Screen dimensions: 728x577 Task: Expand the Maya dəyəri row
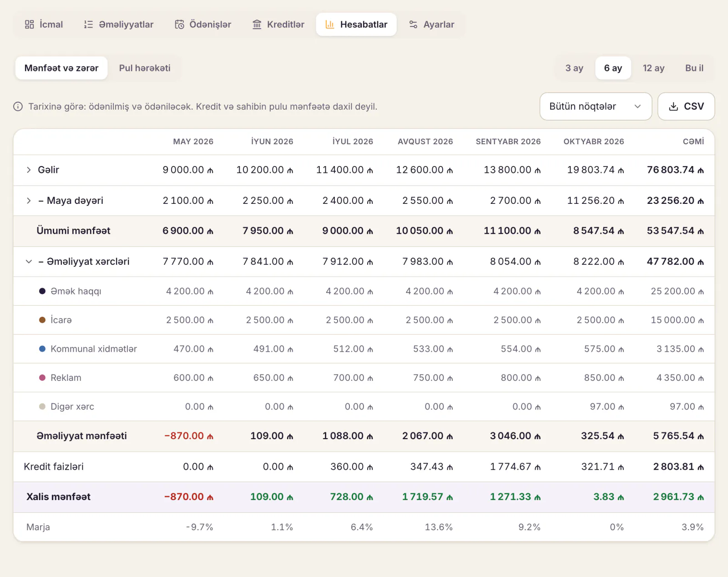click(x=29, y=201)
